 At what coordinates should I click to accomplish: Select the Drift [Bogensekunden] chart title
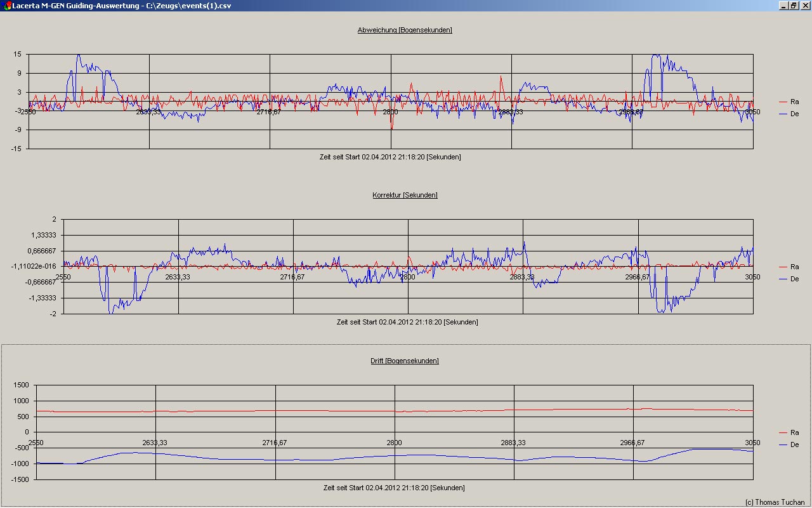(x=405, y=361)
